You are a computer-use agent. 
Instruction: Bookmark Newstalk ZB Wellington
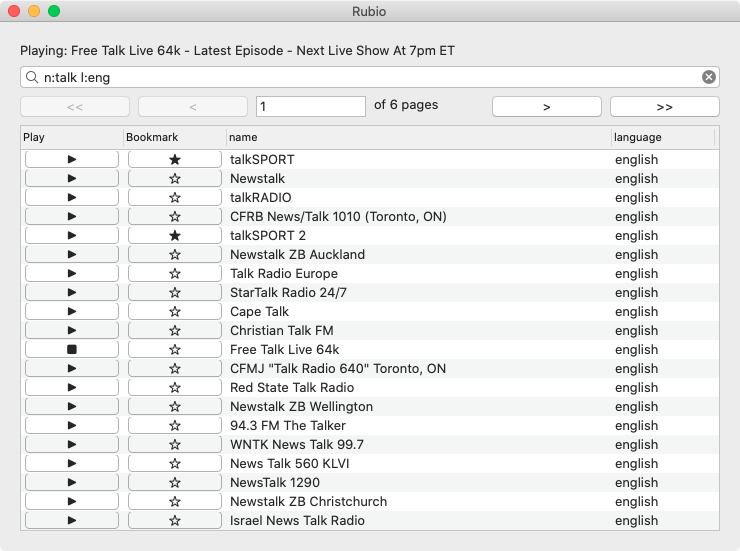(x=175, y=406)
